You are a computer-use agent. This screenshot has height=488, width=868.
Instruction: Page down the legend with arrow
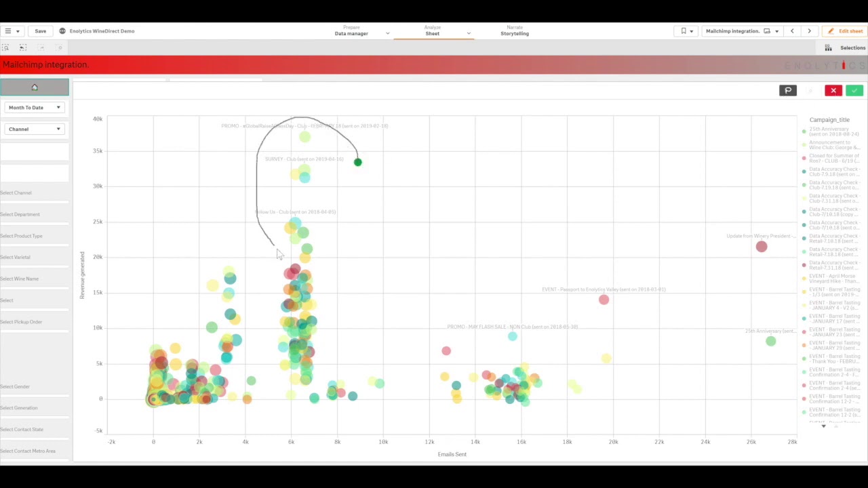[x=823, y=426]
